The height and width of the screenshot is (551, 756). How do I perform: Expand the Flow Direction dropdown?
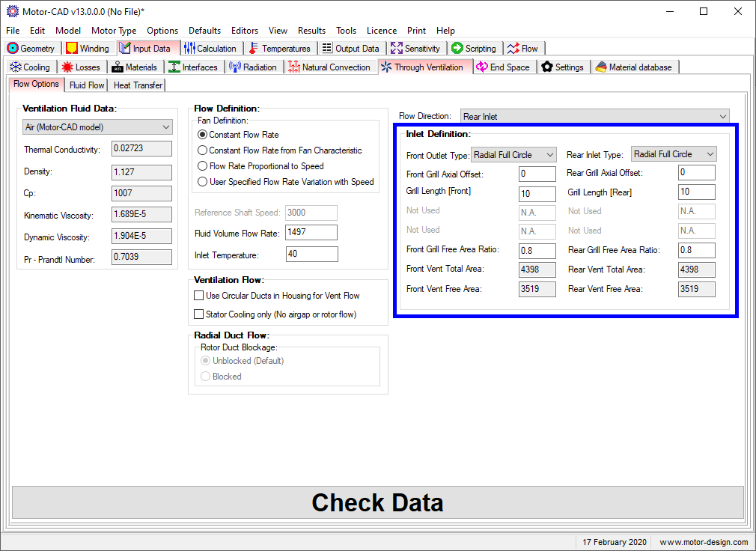click(722, 117)
